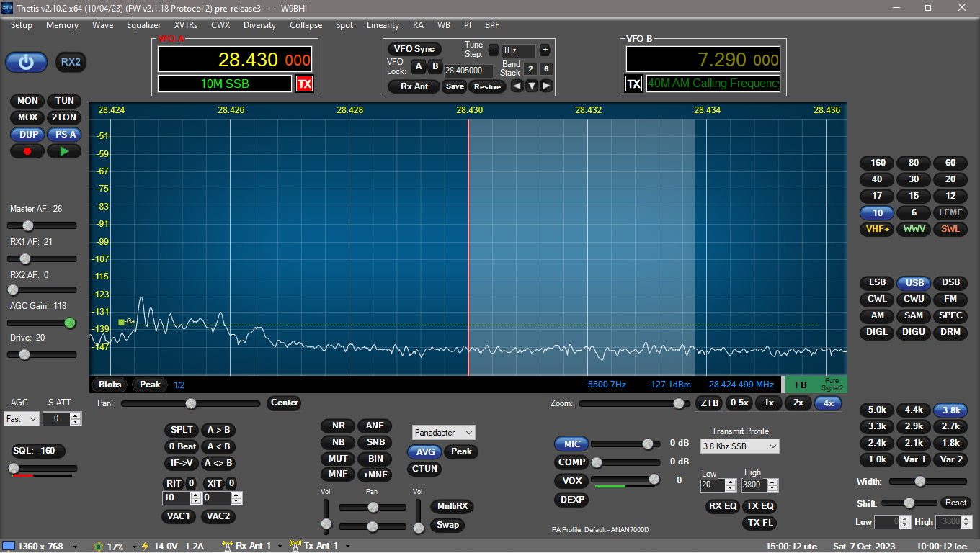Click the RIT offset value field
Viewport: 980px width, 553px height.
(176, 498)
